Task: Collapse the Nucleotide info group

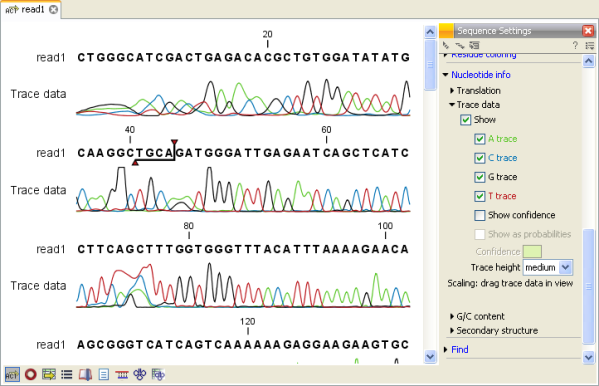Action: [x=445, y=75]
